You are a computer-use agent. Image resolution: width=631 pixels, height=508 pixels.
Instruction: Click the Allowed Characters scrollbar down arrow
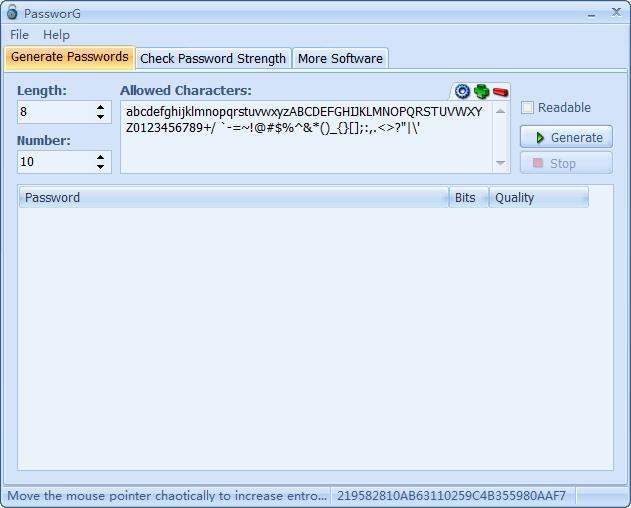501,163
